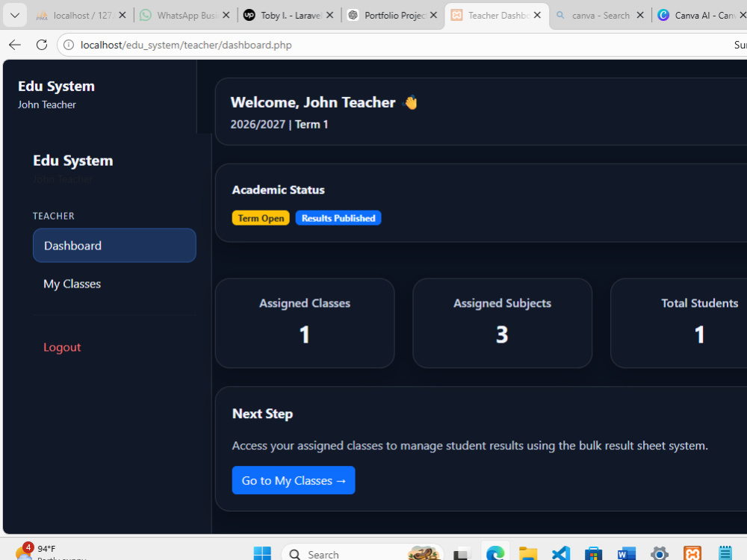This screenshot has height=560, width=747.
Task: Select the Assigned Subjects card
Action: 502,323
